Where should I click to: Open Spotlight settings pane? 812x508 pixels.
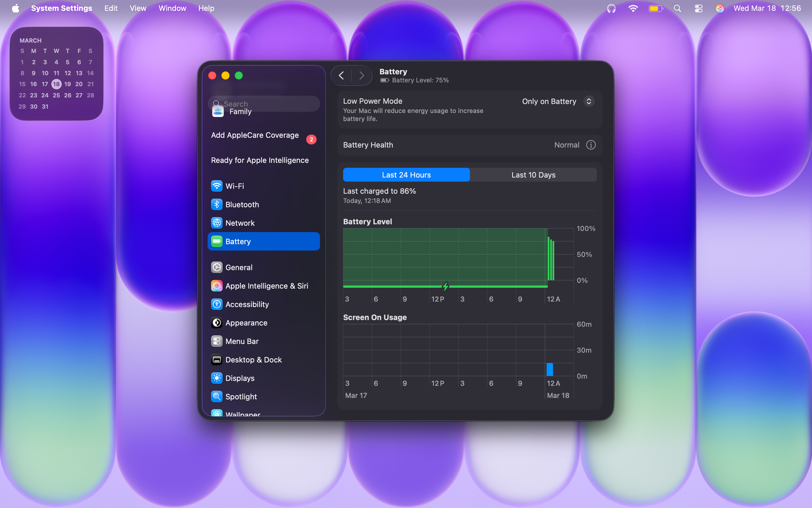pos(241,396)
